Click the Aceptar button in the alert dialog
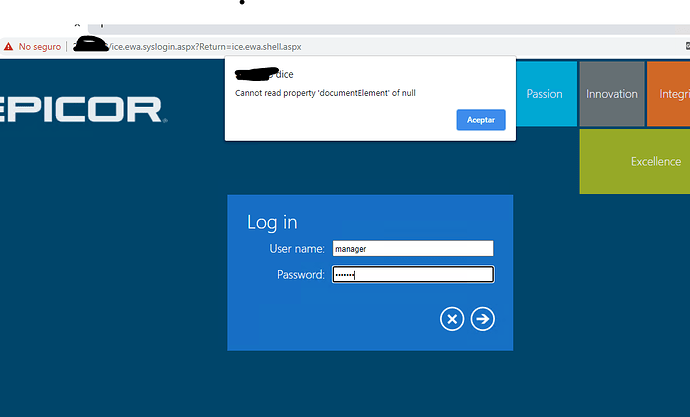690x417 pixels. (481, 120)
